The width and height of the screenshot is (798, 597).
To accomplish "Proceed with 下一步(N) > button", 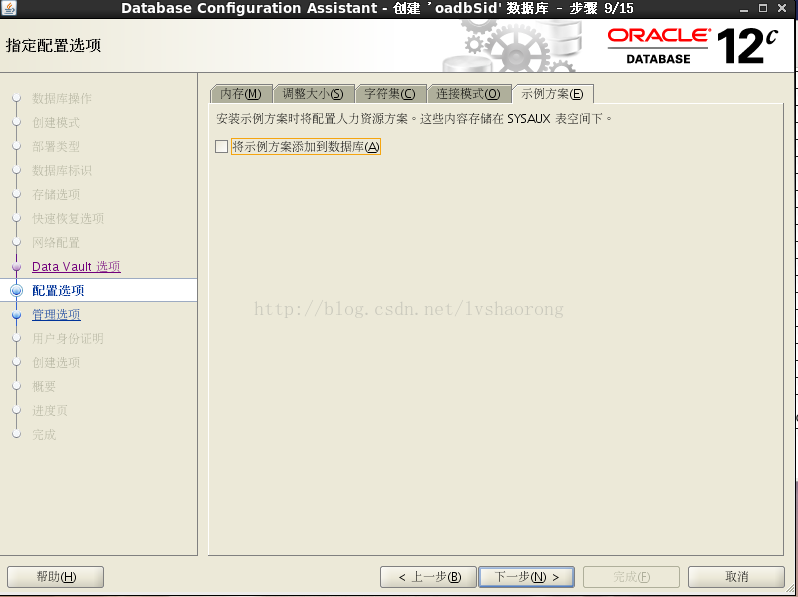I will pyautogui.click(x=526, y=577).
